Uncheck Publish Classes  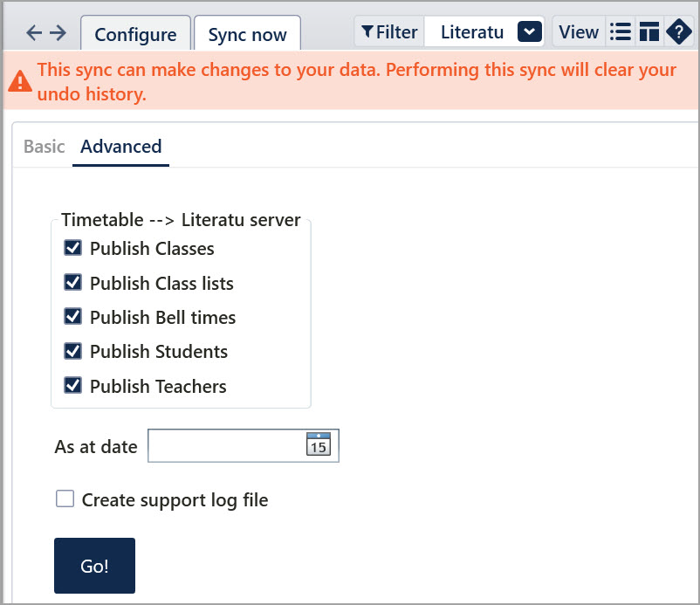point(73,248)
